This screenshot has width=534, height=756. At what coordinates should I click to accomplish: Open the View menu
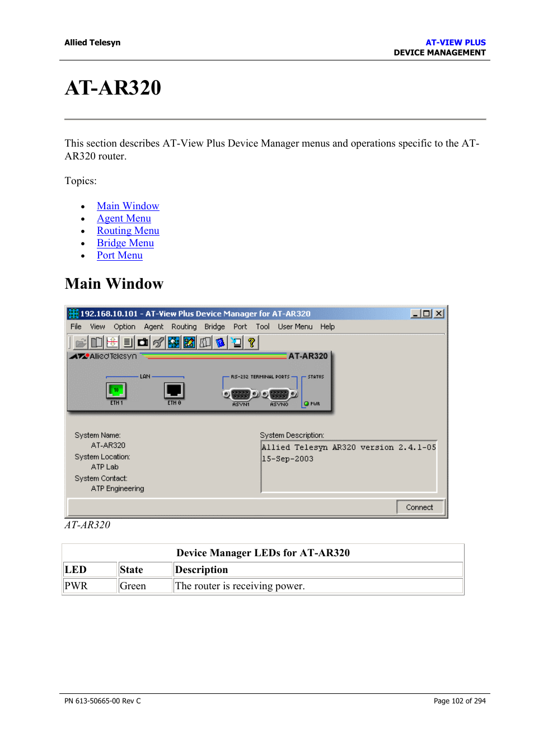97,327
